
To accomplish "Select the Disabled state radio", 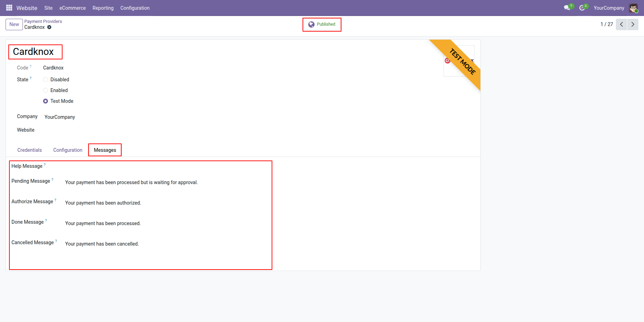I will [x=46, y=80].
